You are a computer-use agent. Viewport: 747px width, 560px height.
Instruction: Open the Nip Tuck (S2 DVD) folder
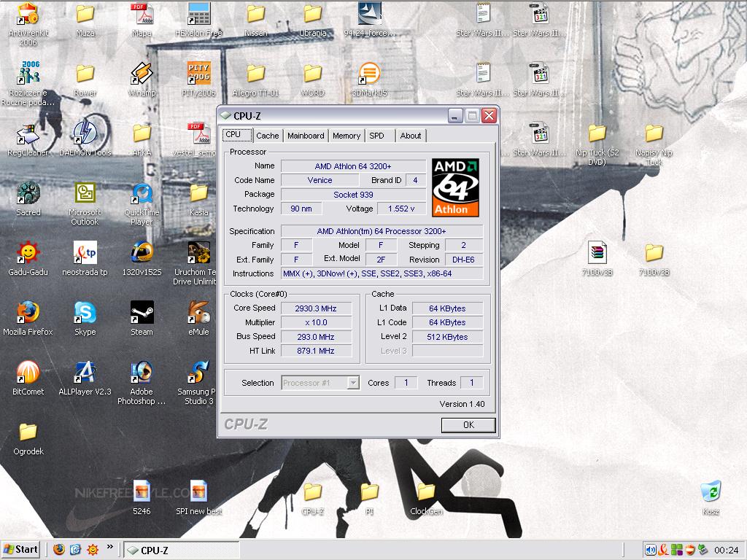597,144
